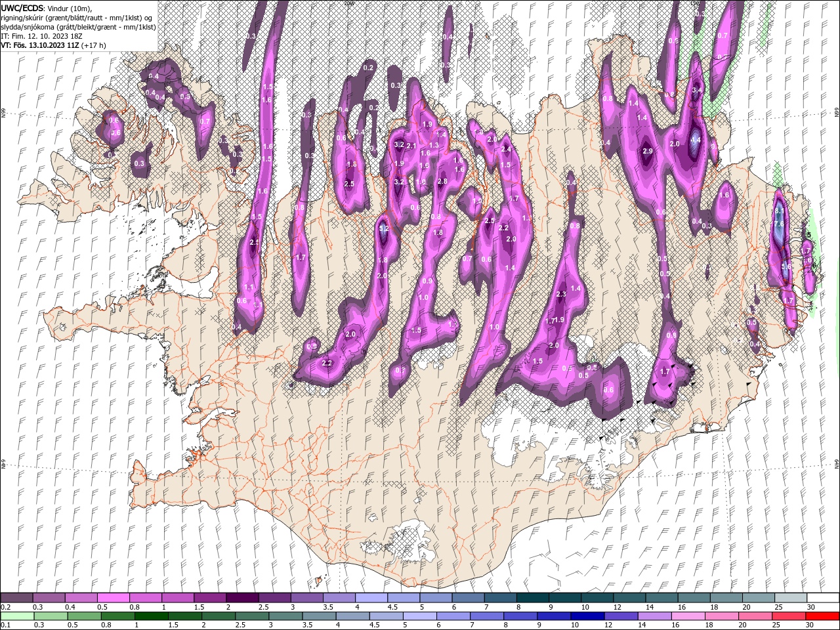Click the '0.1' label in the lower legend
The height and width of the screenshot is (630, 840).
click(5, 625)
